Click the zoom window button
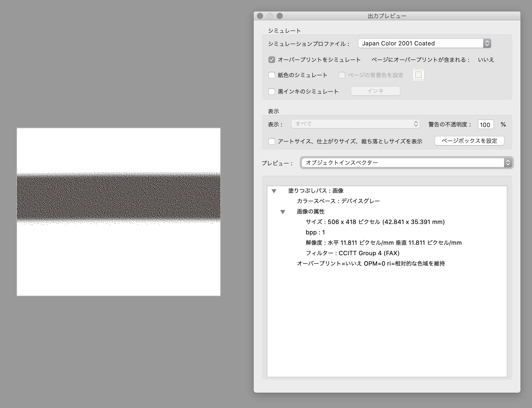Image resolution: width=532 pixels, height=408 pixels. pyautogui.click(x=280, y=16)
